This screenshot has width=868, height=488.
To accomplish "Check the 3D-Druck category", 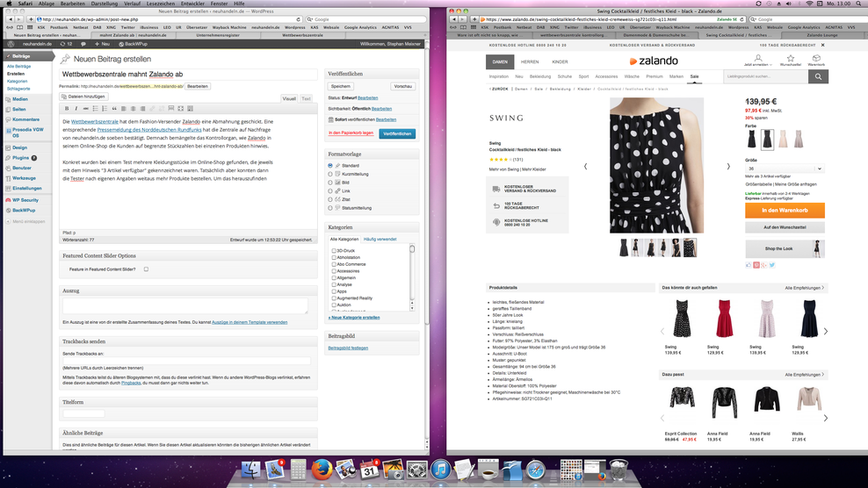I will coord(334,251).
